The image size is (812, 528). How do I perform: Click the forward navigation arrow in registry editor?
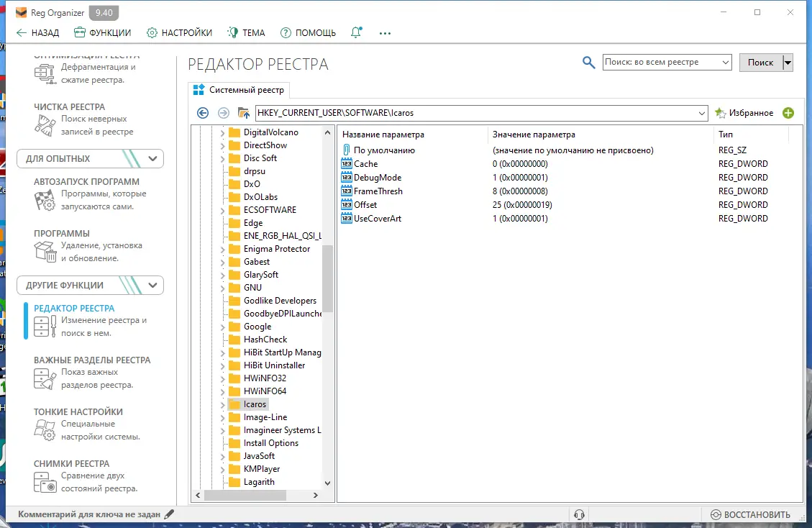(x=222, y=113)
